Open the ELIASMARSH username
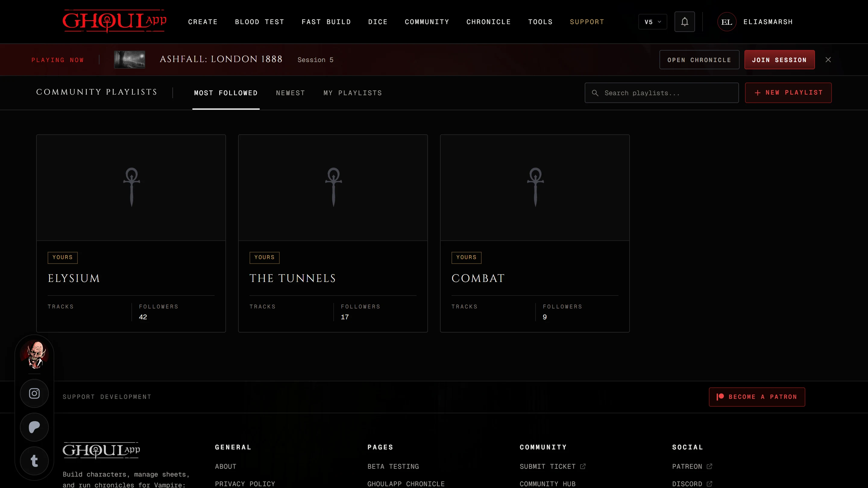The height and width of the screenshot is (488, 868). [768, 22]
